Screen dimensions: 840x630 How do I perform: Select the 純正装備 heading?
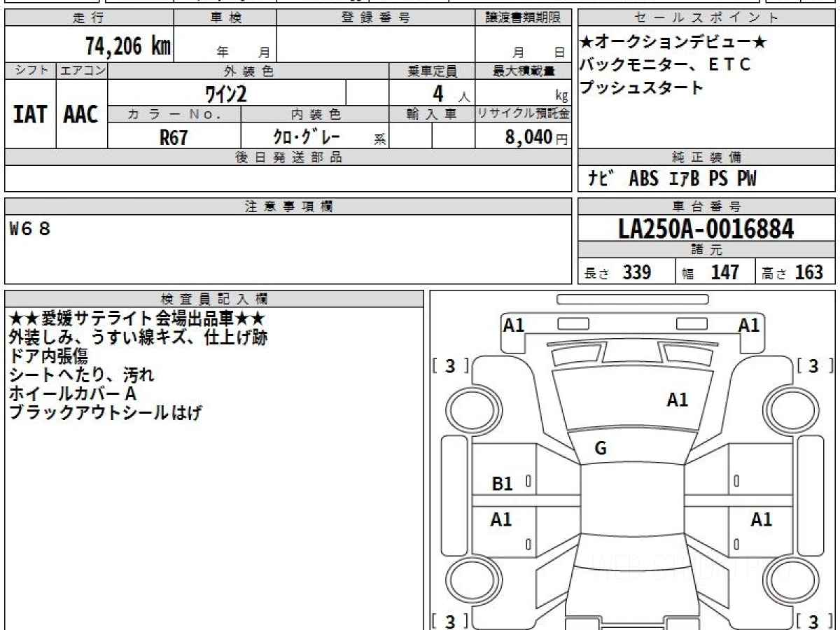point(706,157)
